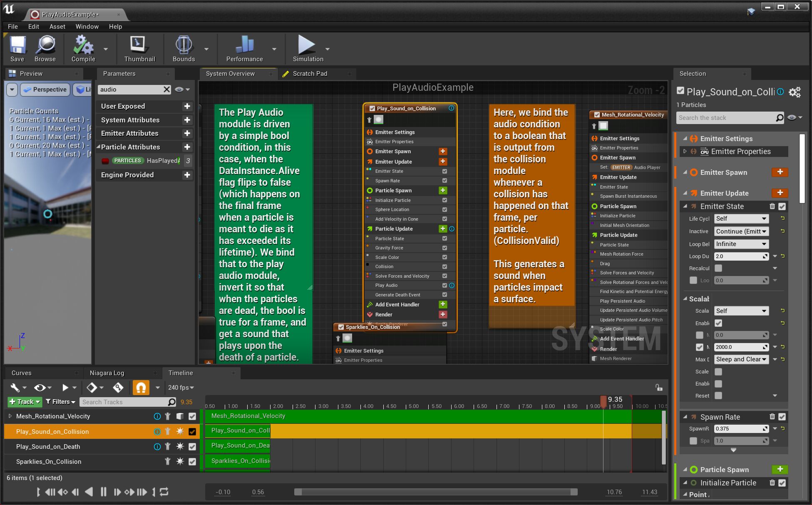Screen dimensions: 812x505
Task: Disable the Sparklies_On_Collision track checkbox
Action: point(192,461)
